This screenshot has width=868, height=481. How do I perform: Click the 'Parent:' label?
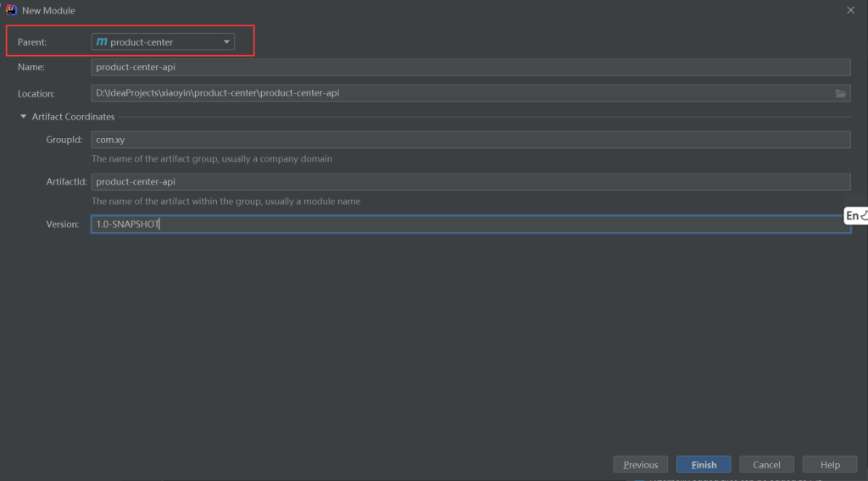coord(32,42)
